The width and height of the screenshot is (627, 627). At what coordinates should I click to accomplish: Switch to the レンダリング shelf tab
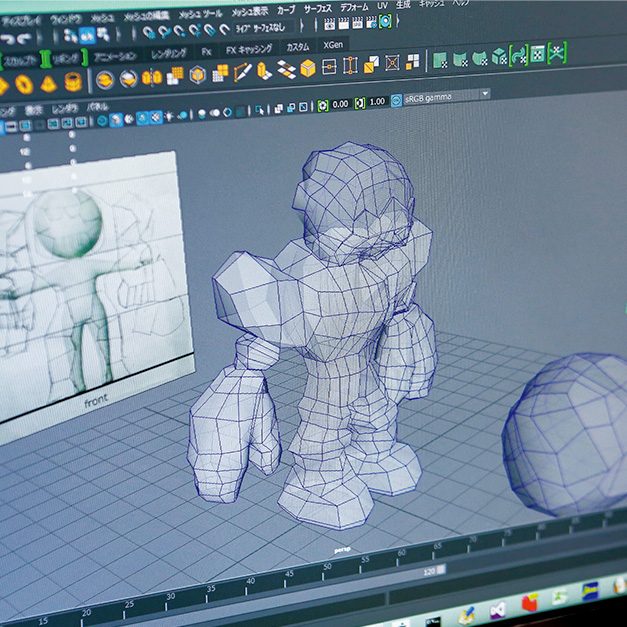(x=169, y=53)
